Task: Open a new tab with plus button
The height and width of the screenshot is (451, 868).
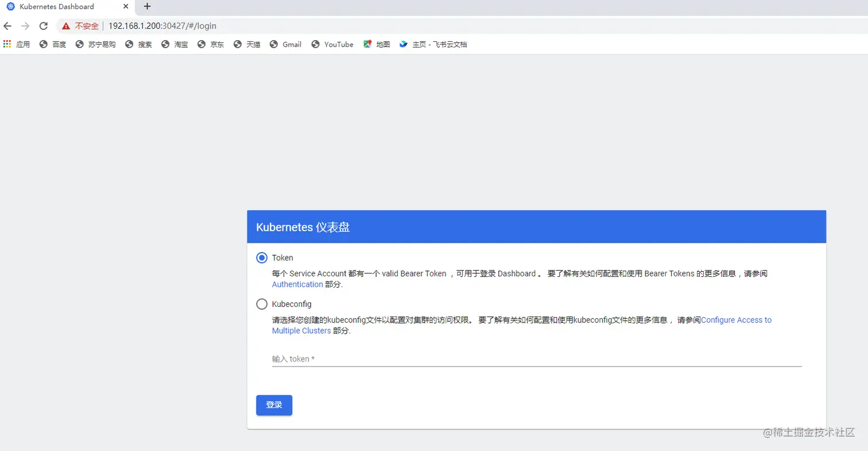Action: pos(147,6)
